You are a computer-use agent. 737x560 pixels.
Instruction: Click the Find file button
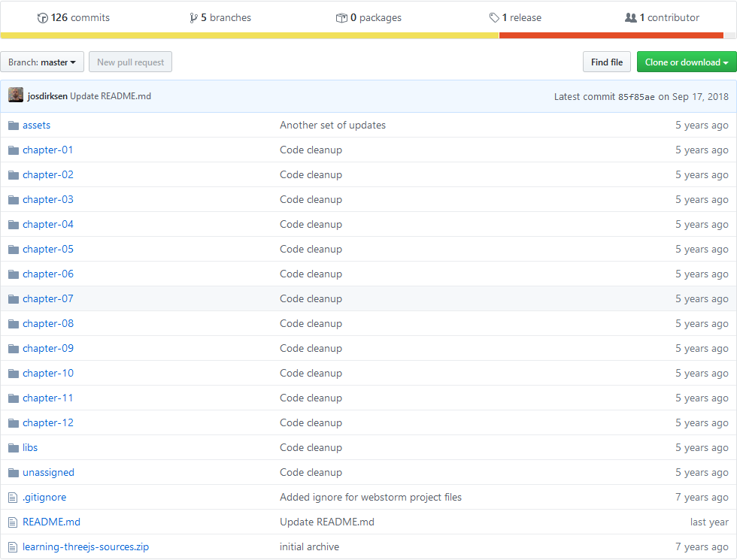(x=607, y=62)
